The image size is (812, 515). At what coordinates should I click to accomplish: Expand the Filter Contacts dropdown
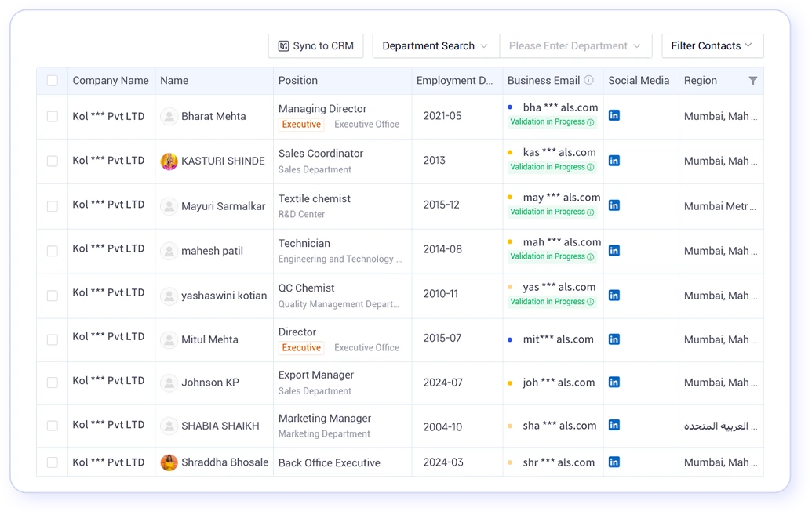712,45
